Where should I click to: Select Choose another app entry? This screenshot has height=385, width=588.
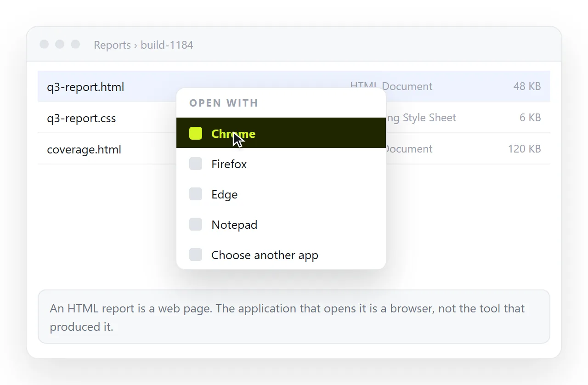[x=281, y=255]
